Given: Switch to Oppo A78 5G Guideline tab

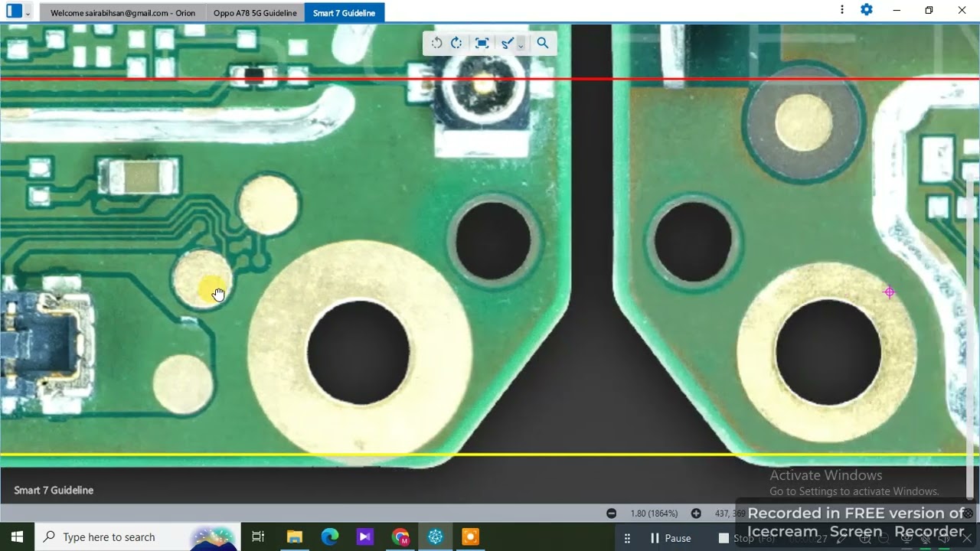Looking at the screenshot, I should [255, 13].
